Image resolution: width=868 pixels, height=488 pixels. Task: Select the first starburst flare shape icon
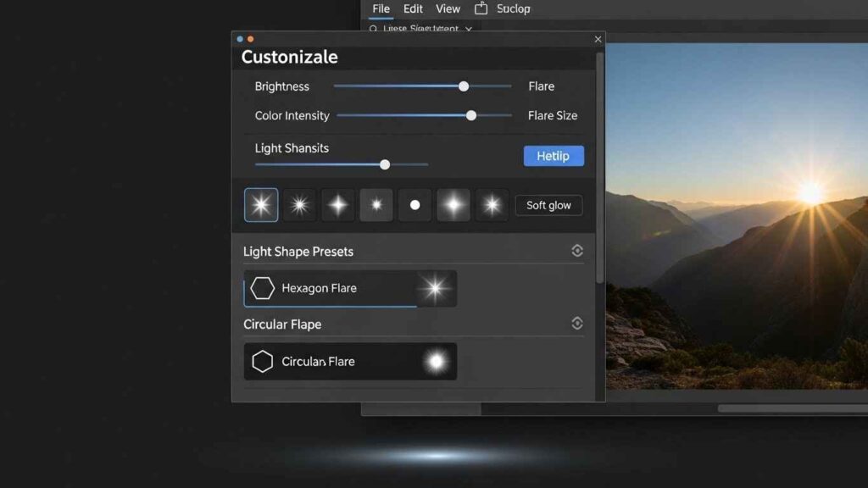260,204
